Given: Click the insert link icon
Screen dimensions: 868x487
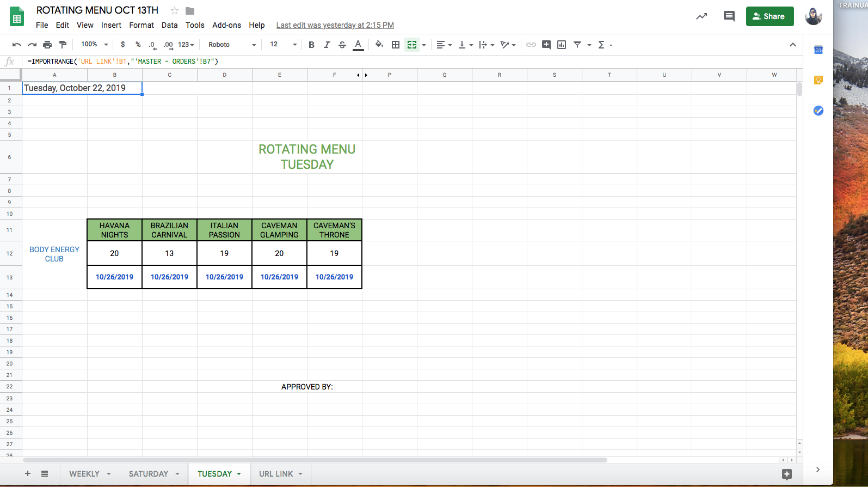Looking at the screenshot, I should click(531, 45).
